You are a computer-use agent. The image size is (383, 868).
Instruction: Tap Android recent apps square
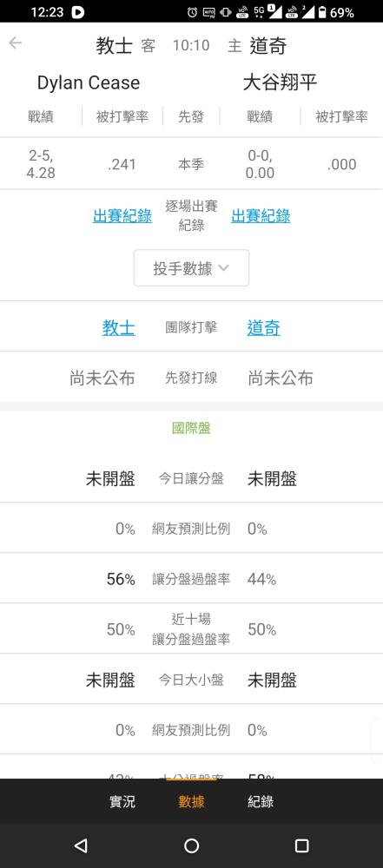coord(301,845)
